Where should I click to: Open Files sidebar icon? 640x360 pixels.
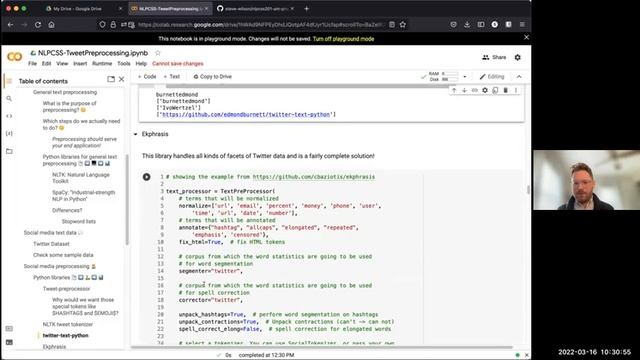(x=9, y=151)
